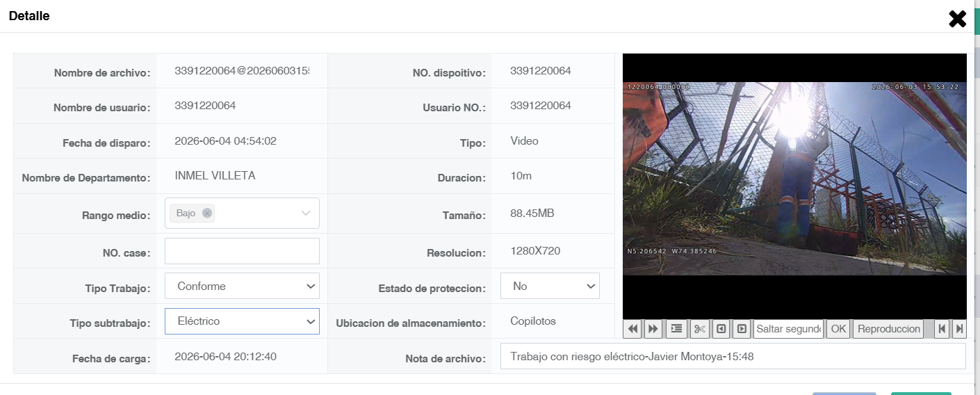Jump to previous file with skip-back icon

tap(942, 329)
